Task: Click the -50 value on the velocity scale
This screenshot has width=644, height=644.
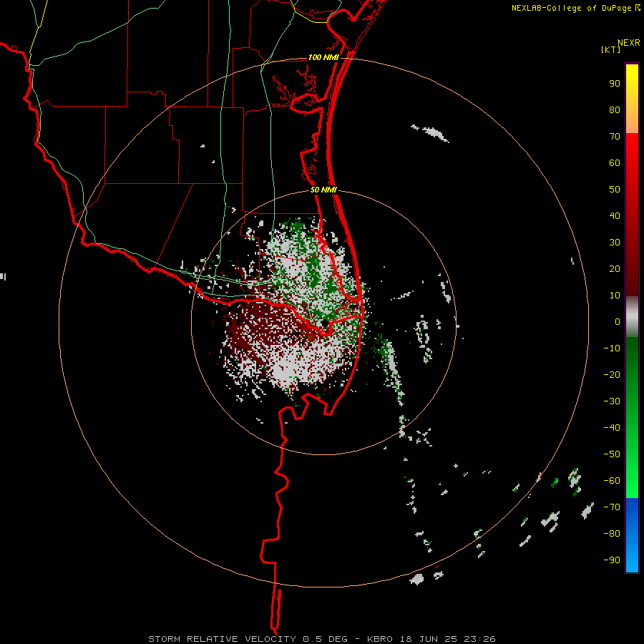Action: (x=612, y=454)
